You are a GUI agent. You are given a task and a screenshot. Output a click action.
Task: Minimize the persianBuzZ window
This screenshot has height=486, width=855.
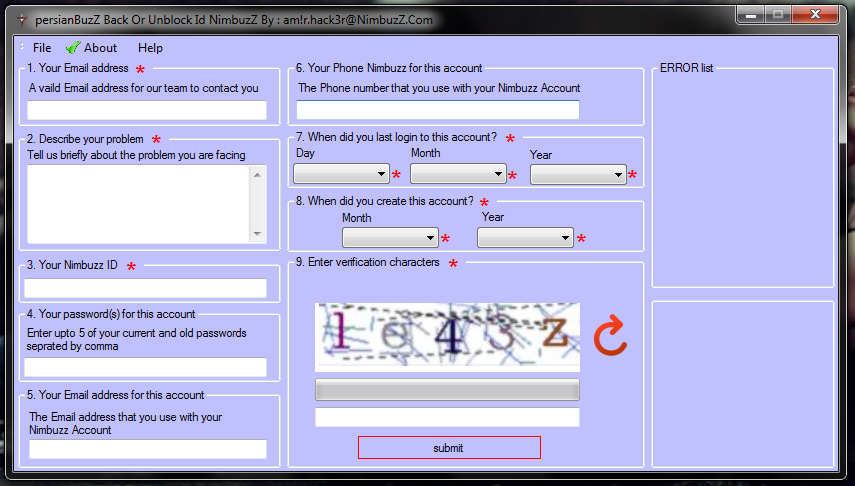click(x=751, y=15)
